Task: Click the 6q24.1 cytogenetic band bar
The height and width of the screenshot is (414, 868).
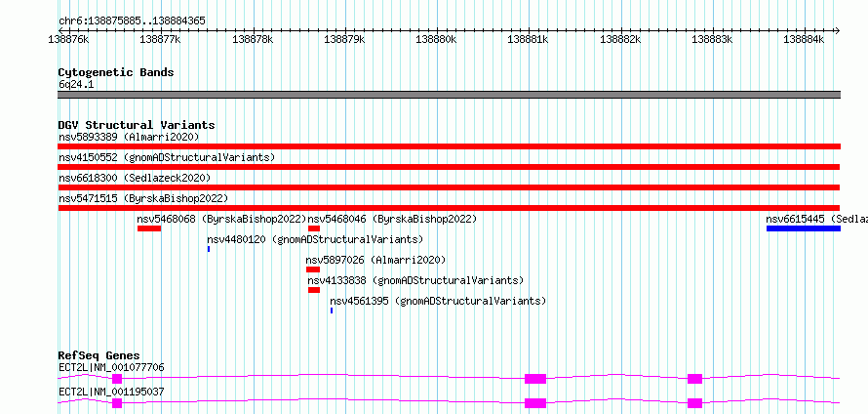Action: tap(449, 95)
